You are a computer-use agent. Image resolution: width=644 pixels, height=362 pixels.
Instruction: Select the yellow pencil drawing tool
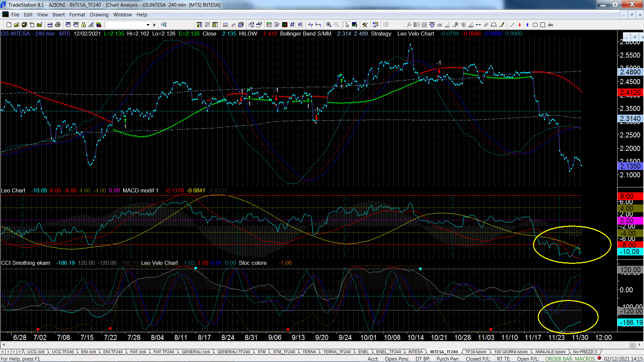(x=501, y=24)
